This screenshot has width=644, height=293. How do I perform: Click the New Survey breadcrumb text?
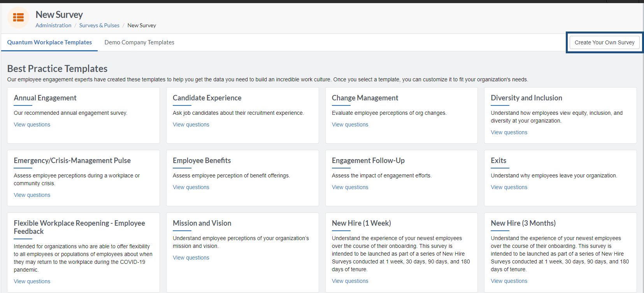click(142, 25)
